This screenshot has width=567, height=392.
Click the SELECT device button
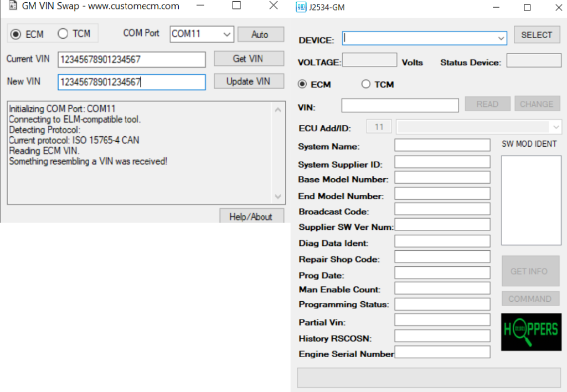537,35
